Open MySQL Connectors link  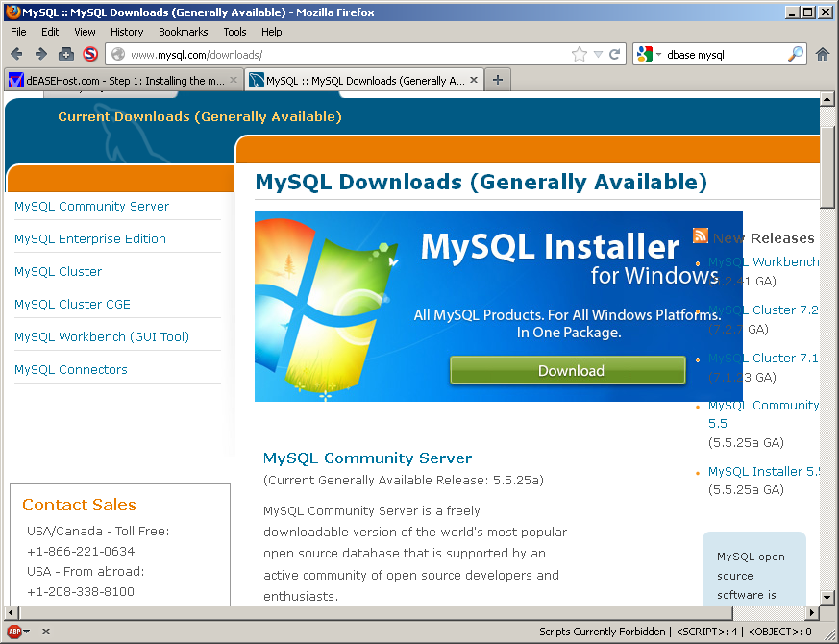click(70, 369)
